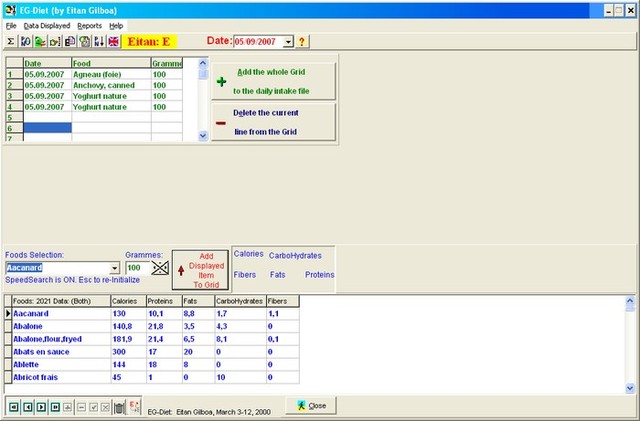The height and width of the screenshot is (421, 640).
Task: Click highlighted blue cell in row 6
Action: [47, 128]
